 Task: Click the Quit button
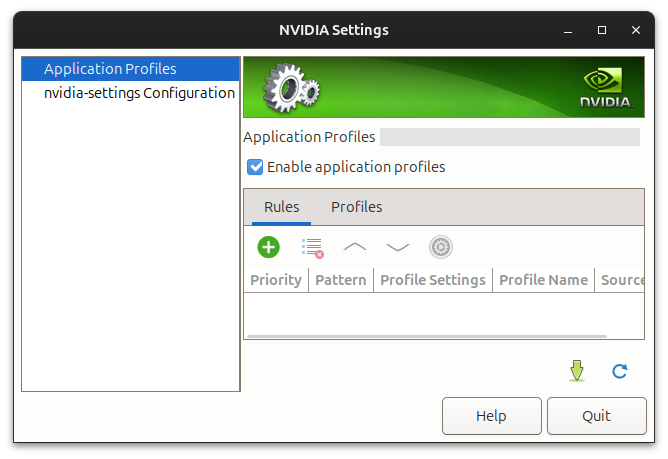tap(596, 416)
